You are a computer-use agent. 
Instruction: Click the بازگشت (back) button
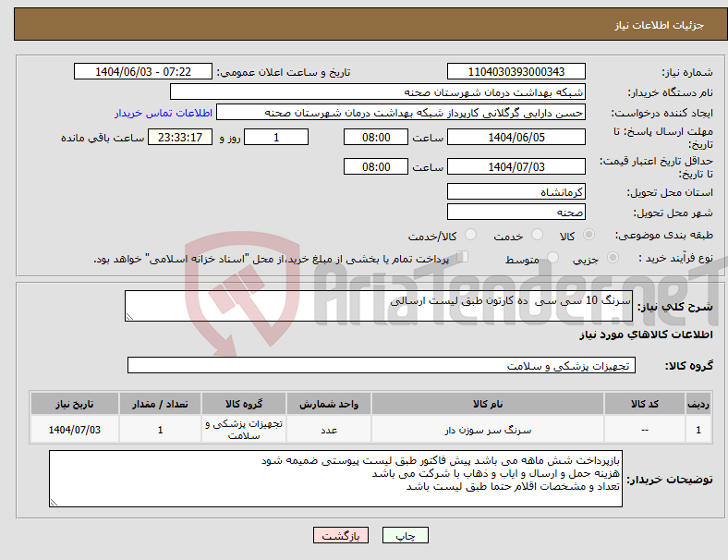click(340, 535)
